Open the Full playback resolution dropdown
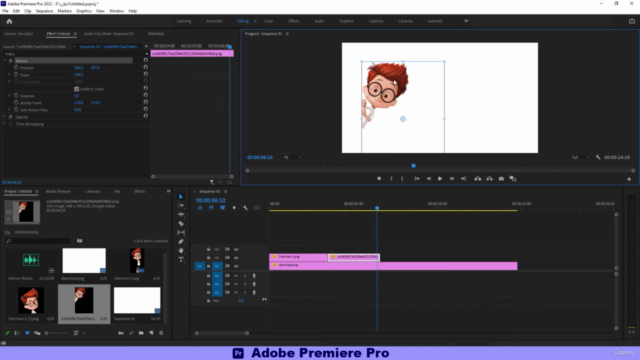 click(x=580, y=157)
